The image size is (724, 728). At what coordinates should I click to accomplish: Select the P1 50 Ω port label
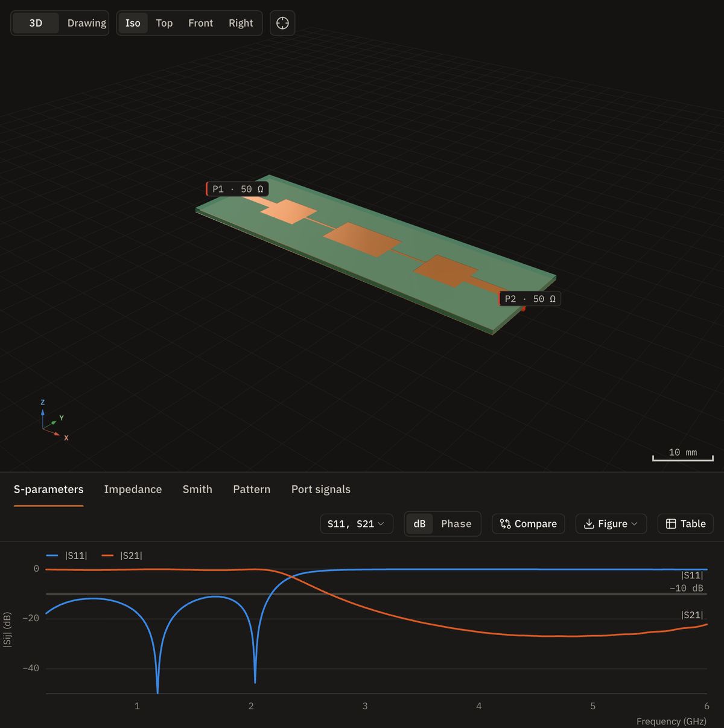(x=237, y=189)
